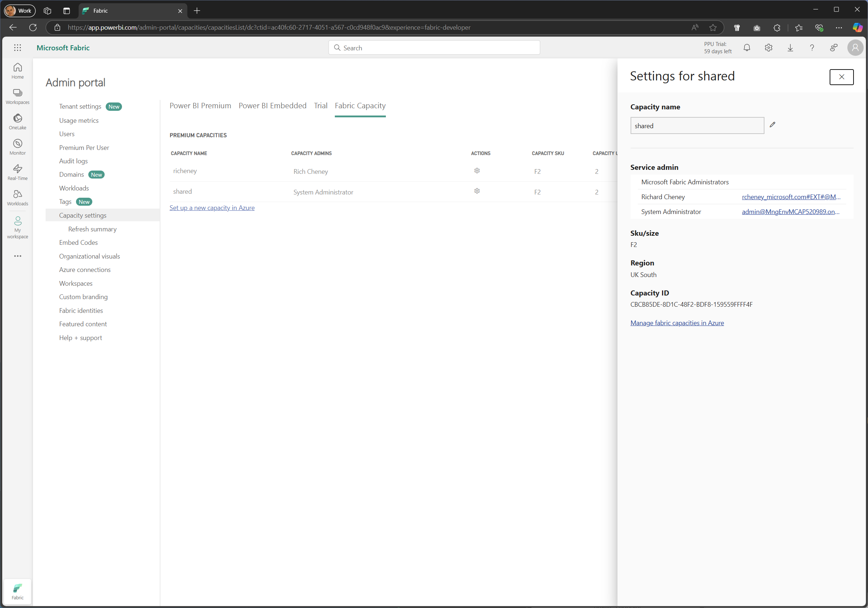The height and width of the screenshot is (608, 868).
Task: Open Tags in admin menu
Action: [x=65, y=202]
